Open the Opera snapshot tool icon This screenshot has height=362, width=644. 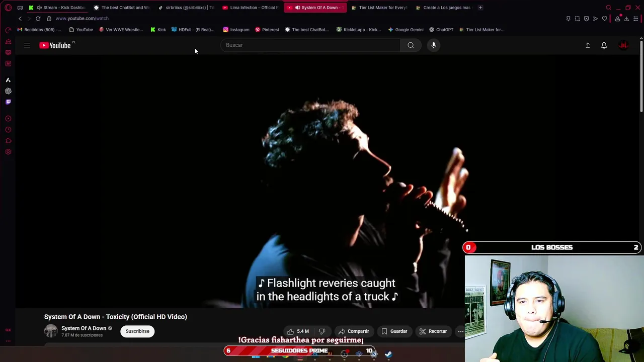(577, 19)
